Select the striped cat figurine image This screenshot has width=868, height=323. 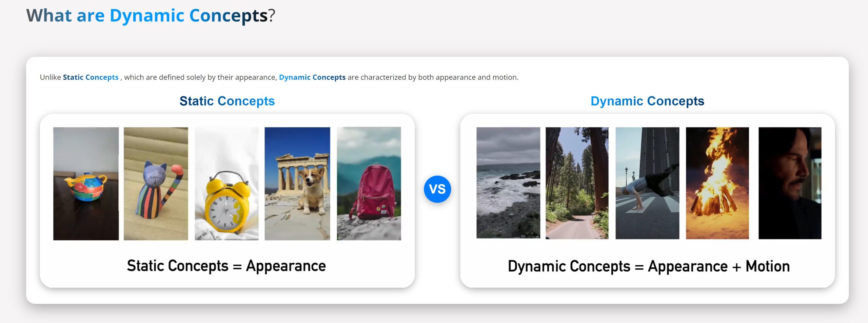(156, 184)
